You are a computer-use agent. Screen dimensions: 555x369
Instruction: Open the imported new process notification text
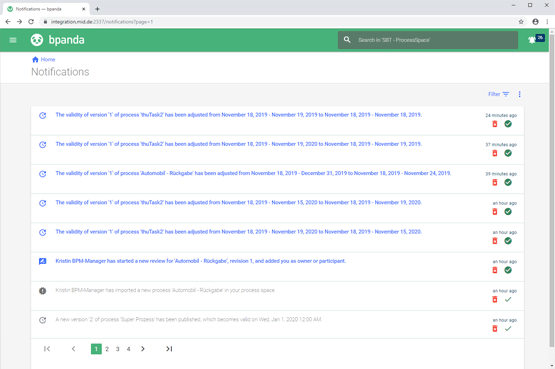pyautogui.click(x=165, y=290)
